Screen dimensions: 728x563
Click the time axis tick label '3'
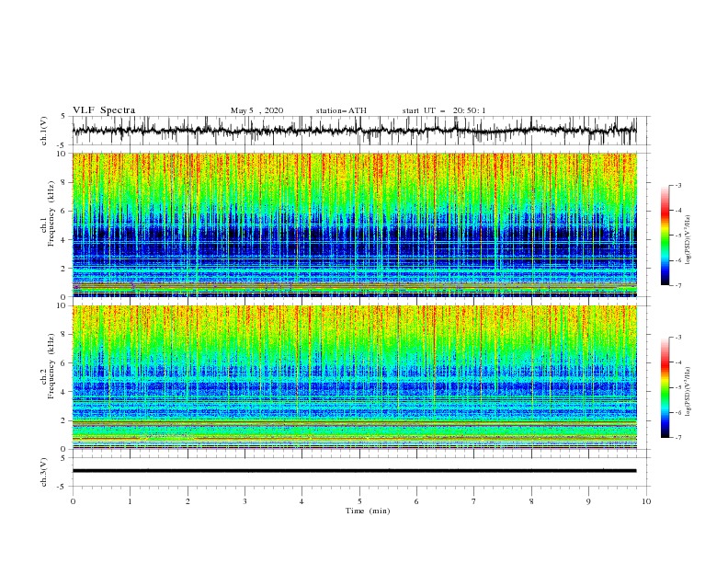(245, 501)
